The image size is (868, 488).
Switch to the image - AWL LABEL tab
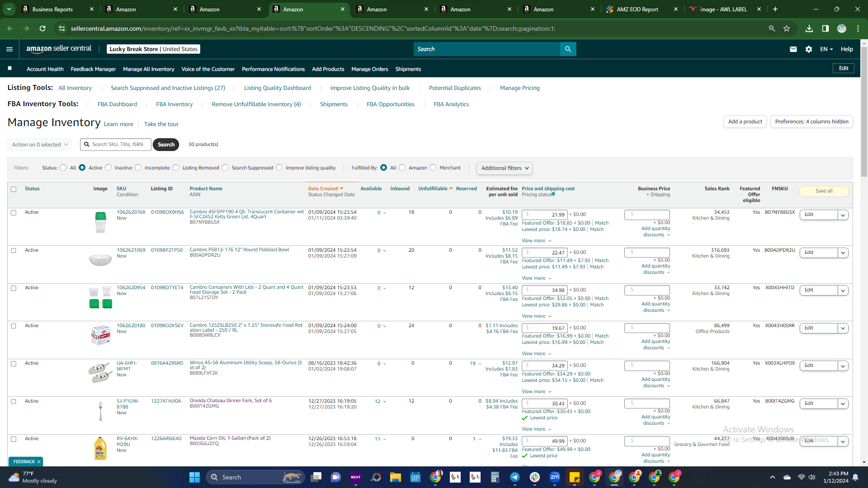726,9
